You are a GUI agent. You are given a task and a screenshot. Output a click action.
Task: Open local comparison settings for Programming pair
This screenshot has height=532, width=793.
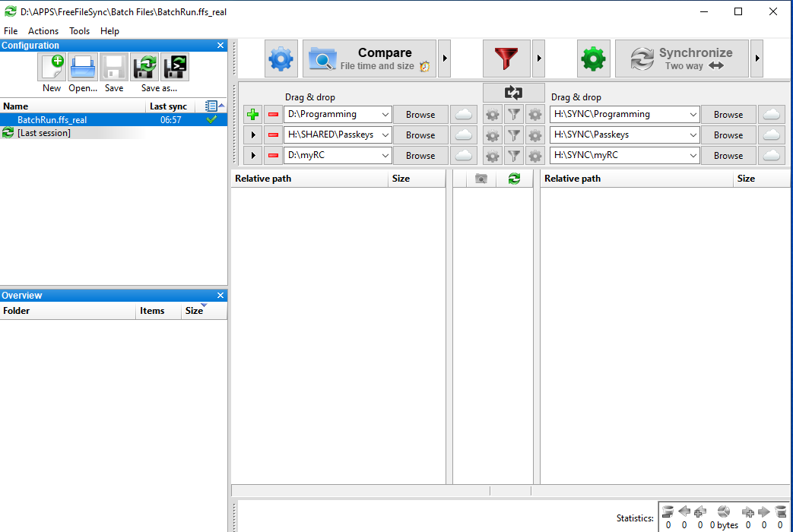493,115
